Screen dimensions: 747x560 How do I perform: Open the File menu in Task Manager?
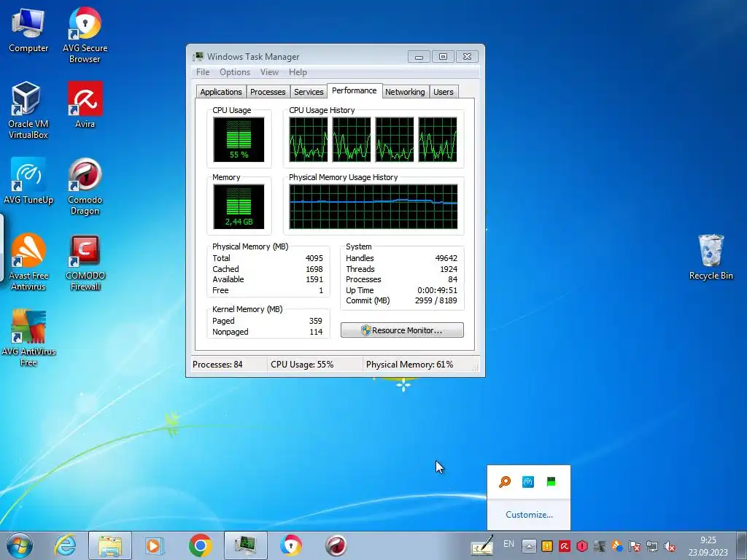click(203, 72)
